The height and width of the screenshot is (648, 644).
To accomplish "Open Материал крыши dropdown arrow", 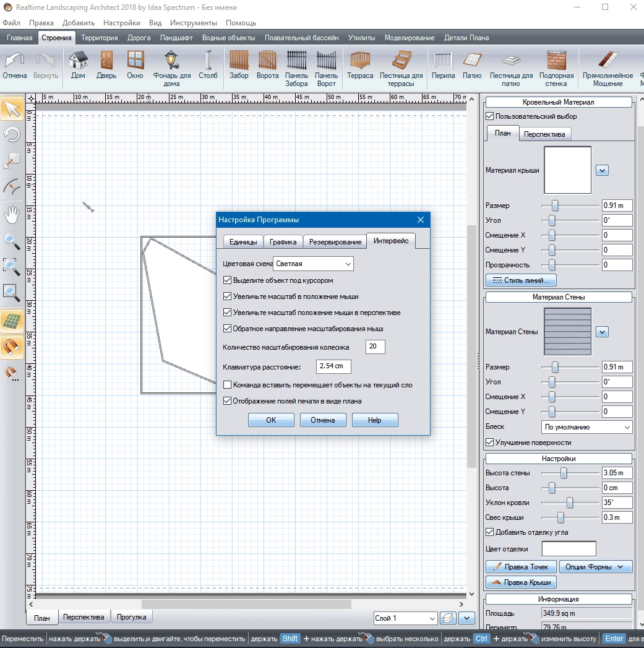I will (602, 170).
